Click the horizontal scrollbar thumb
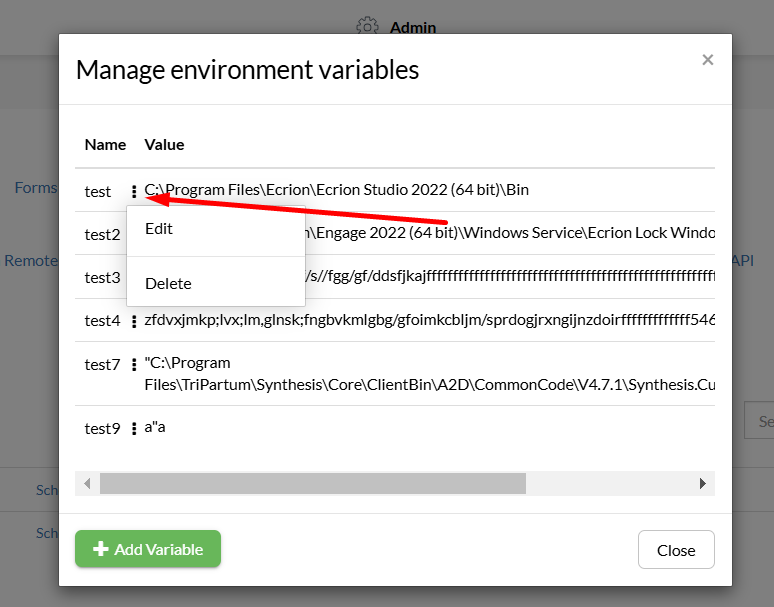Screen dimensions: 774x607 (312, 483)
